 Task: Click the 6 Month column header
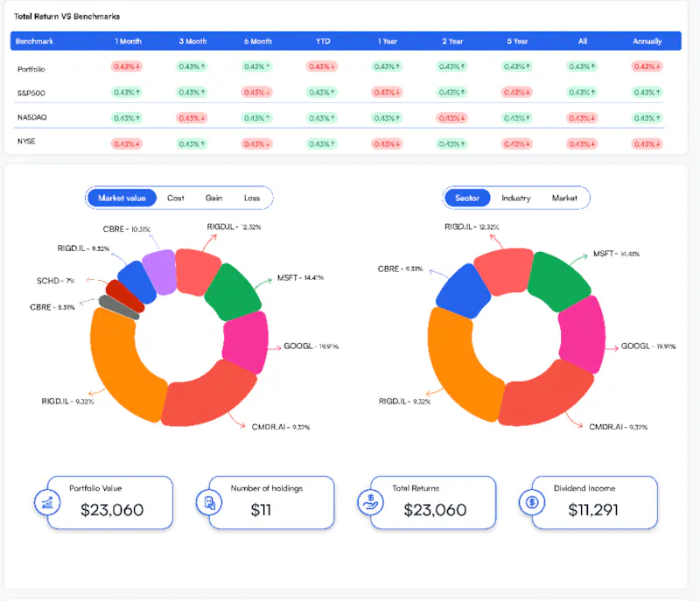click(258, 41)
